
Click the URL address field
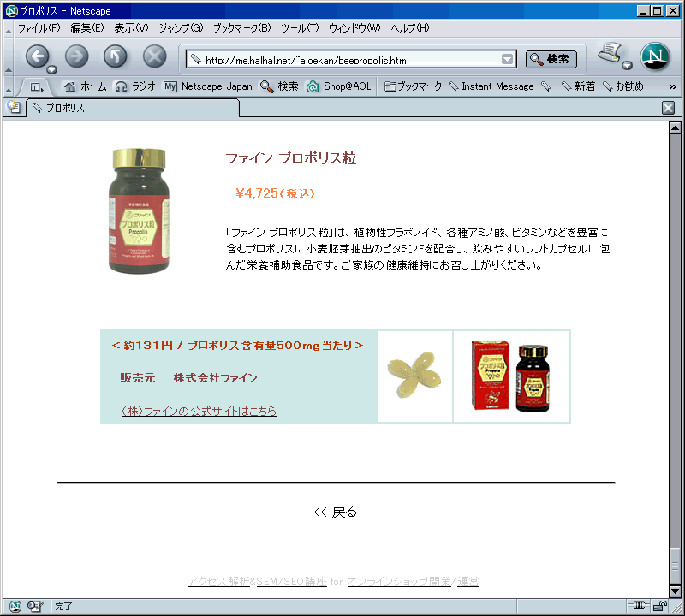[x=351, y=59]
